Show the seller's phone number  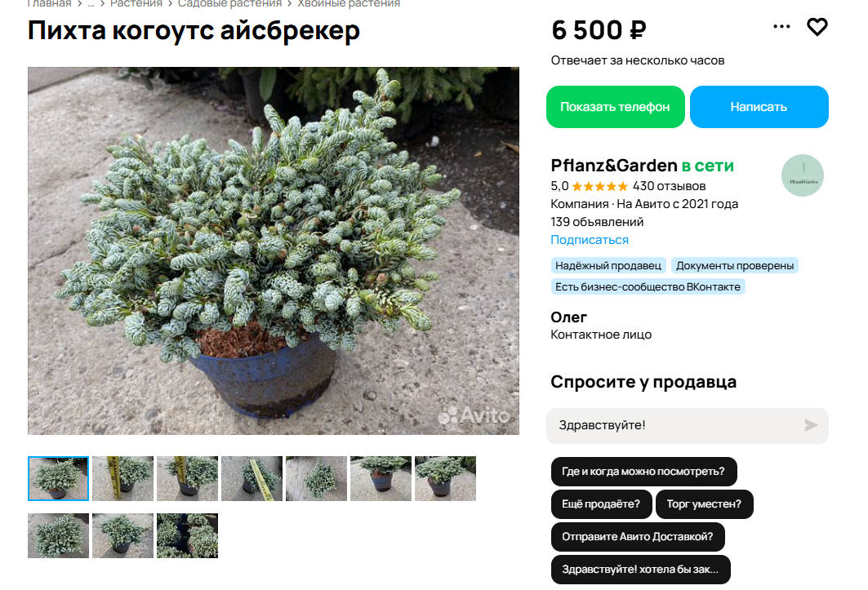(615, 107)
